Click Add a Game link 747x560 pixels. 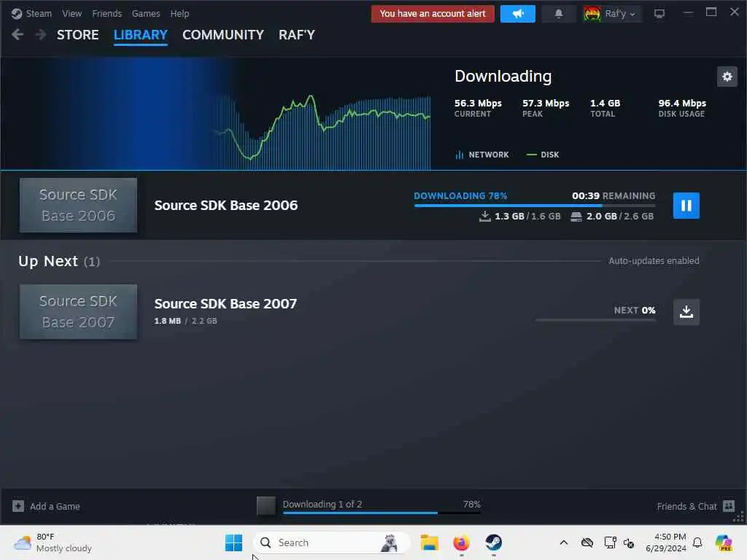55,506
